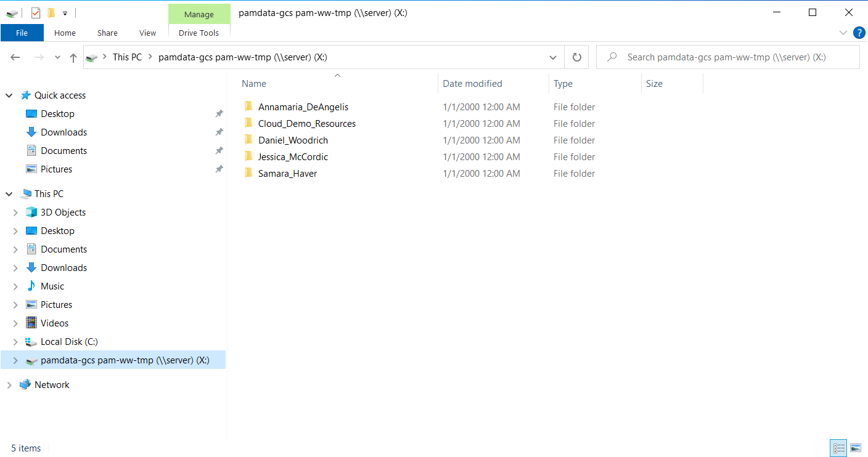Image resolution: width=868 pixels, height=457 pixels.
Task: Expand the Local Disk (C:) node
Action: (15, 342)
